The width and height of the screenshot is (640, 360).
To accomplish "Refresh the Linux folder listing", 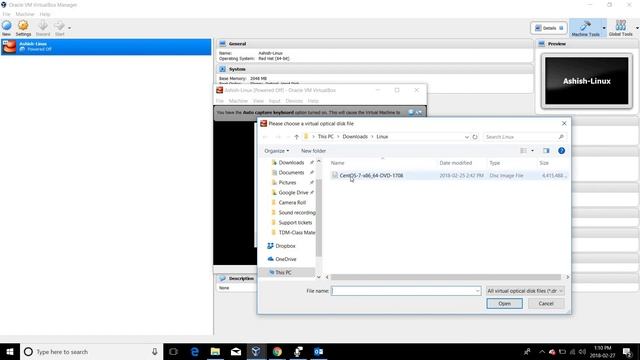I will (475, 137).
